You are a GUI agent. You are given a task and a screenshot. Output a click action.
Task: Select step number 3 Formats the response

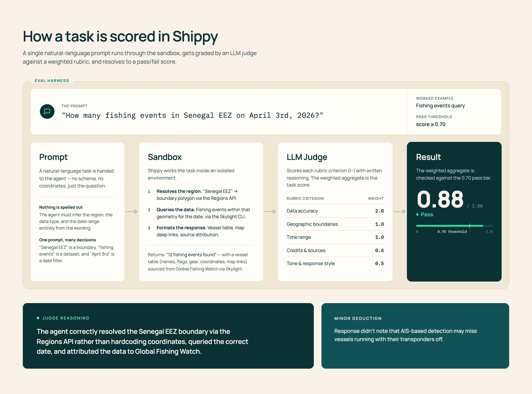coord(149,228)
